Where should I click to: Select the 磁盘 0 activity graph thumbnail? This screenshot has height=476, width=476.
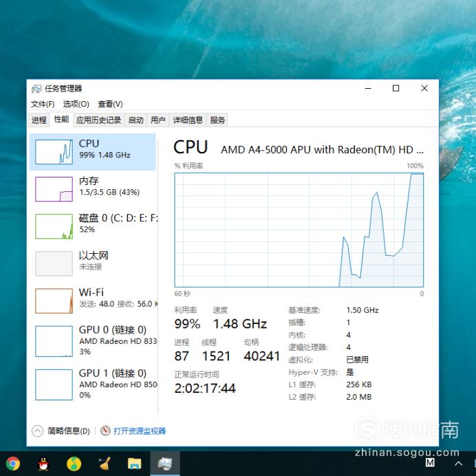coord(54,226)
